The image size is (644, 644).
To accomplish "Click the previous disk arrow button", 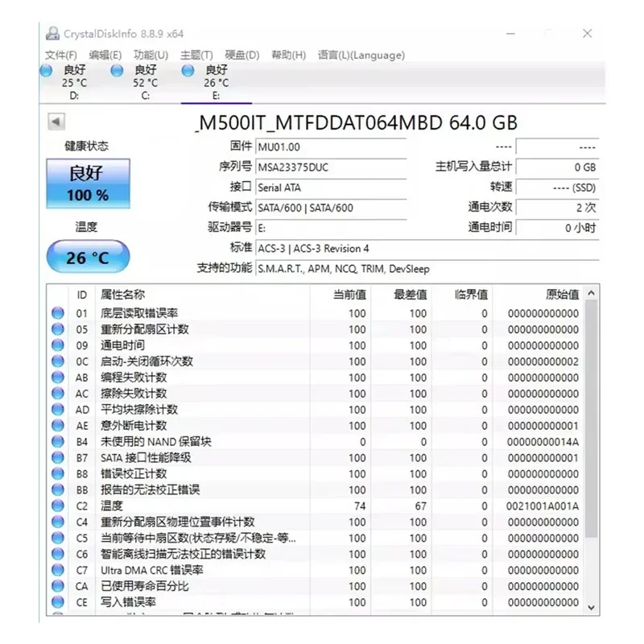I will (x=56, y=122).
